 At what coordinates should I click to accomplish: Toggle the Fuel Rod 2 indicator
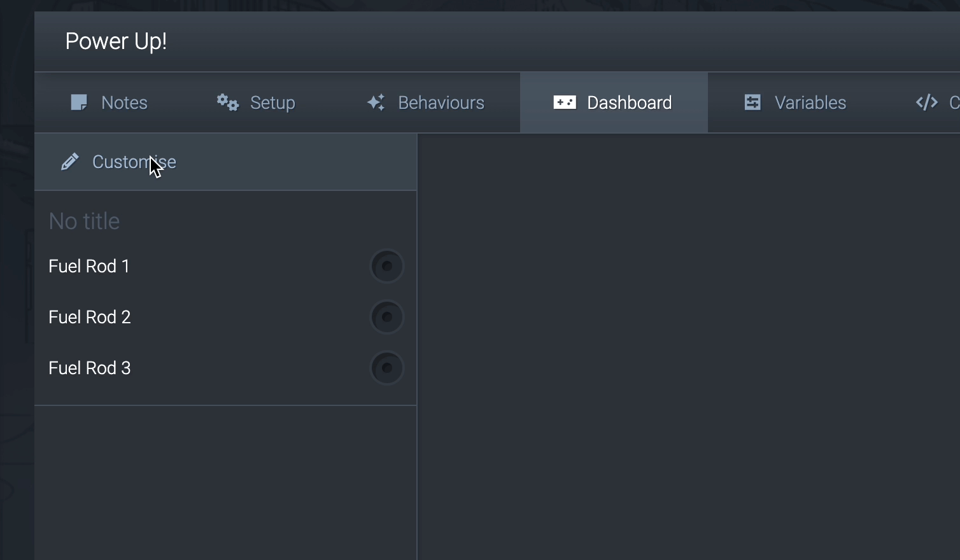tap(386, 317)
